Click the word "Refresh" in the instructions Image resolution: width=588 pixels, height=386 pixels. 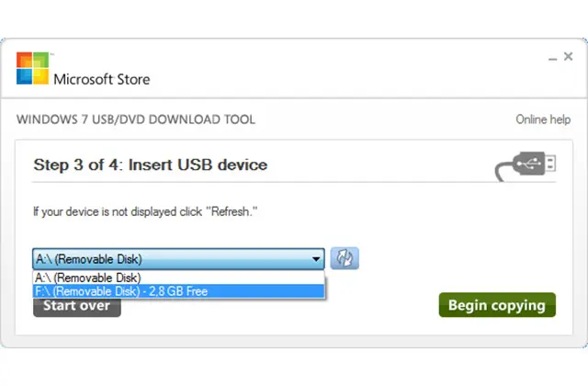coord(233,211)
